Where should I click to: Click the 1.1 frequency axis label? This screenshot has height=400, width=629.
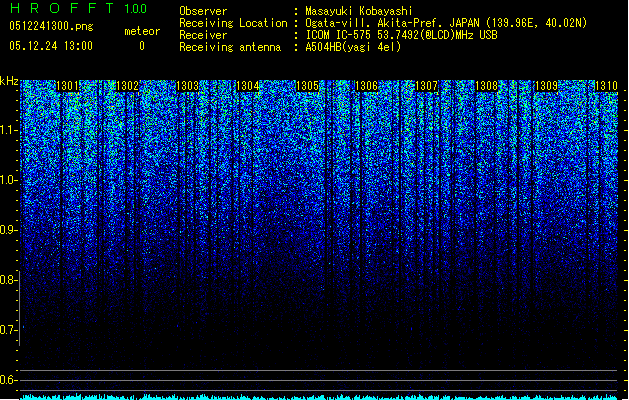[9, 130]
